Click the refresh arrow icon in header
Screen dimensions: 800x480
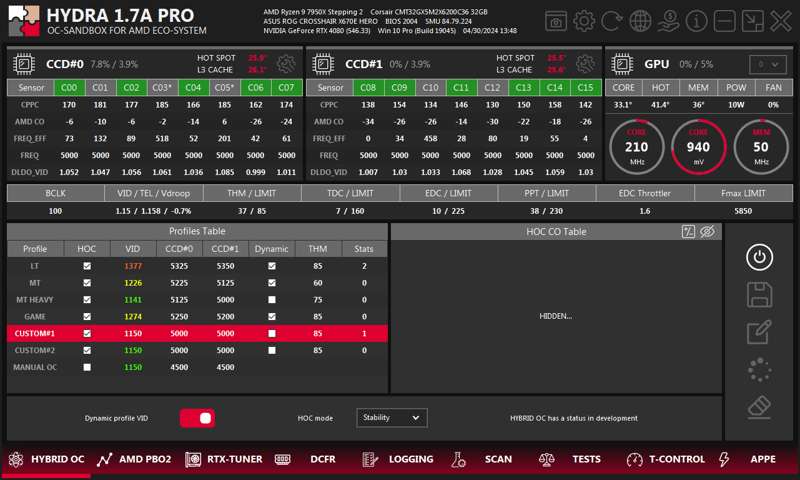coord(612,20)
